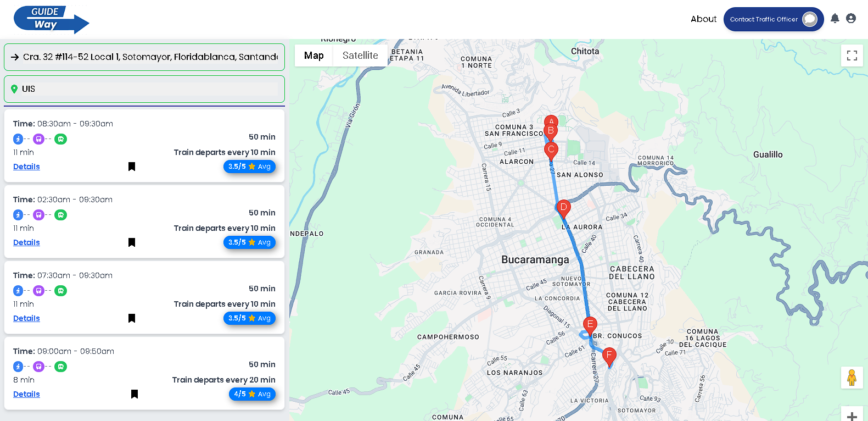Bookmark the 09:00am - 09:50am route

click(135, 394)
